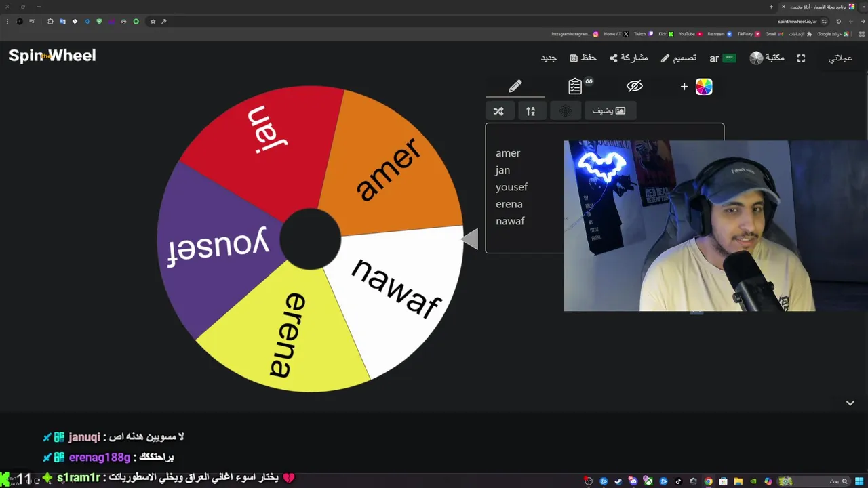Open the Home / X bookmark

coord(616,34)
